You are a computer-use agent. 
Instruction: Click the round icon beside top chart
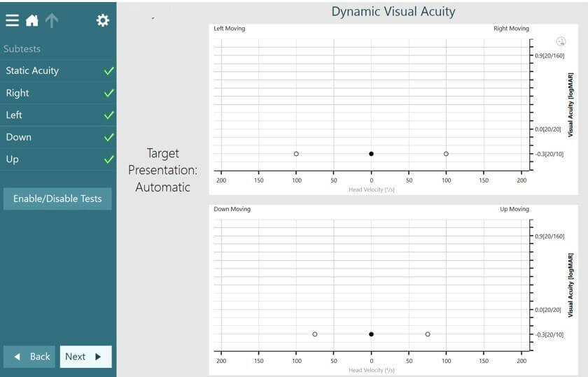(x=560, y=42)
